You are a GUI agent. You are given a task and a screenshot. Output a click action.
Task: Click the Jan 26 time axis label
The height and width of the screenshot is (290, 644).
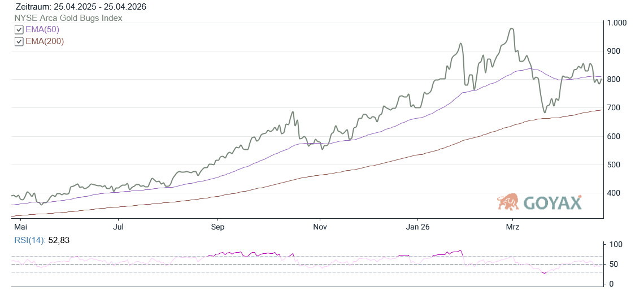click(x=417, y=227)
